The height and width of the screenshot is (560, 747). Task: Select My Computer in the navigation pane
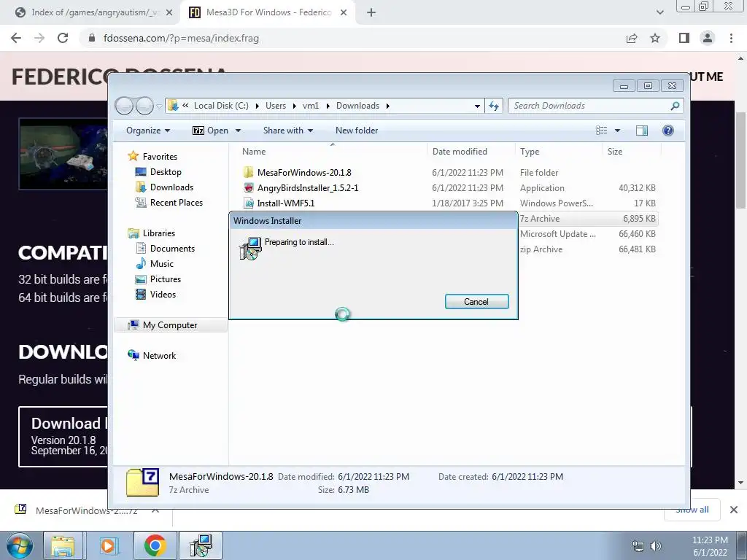coord(169,324)
